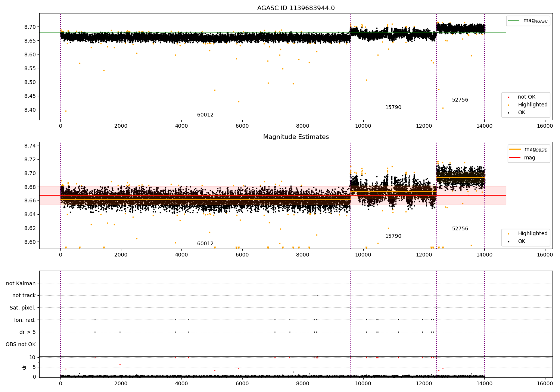Click the 12000 x-tick under the bottom plot
Viewport: 560px width, 392px height.
[424, 384]
